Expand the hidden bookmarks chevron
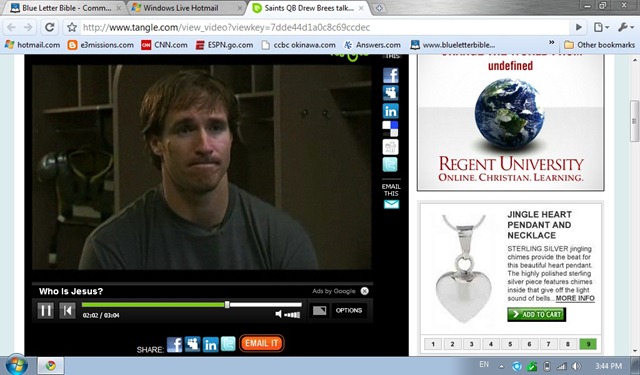The height and width of the screenshot is (375, 640). coord(551,42)
